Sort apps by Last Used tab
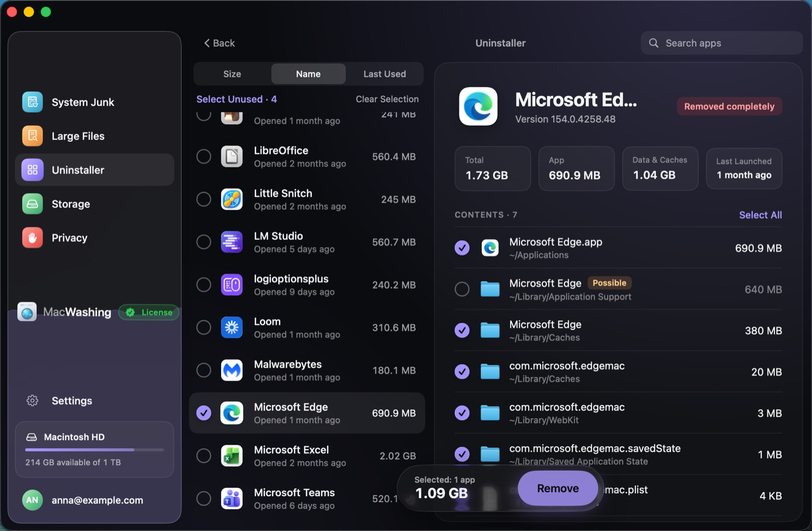The image size is (812, 531). [x=385, y=74]
